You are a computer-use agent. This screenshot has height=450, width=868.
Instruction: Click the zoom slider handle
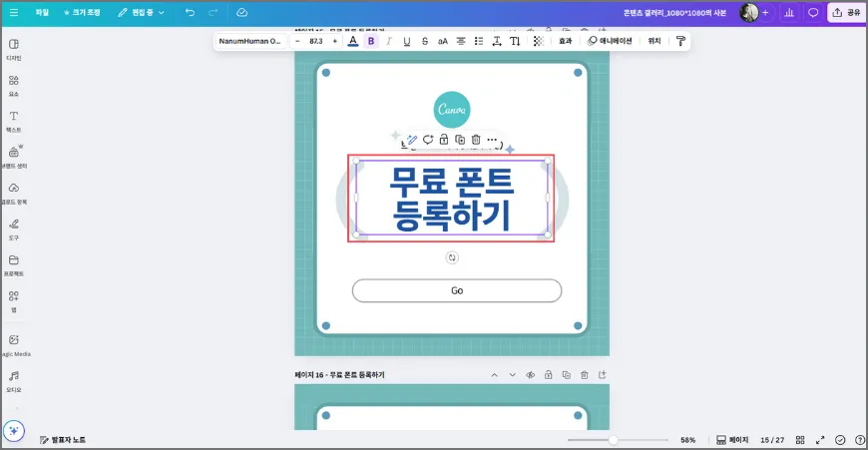tap(614, 440)
